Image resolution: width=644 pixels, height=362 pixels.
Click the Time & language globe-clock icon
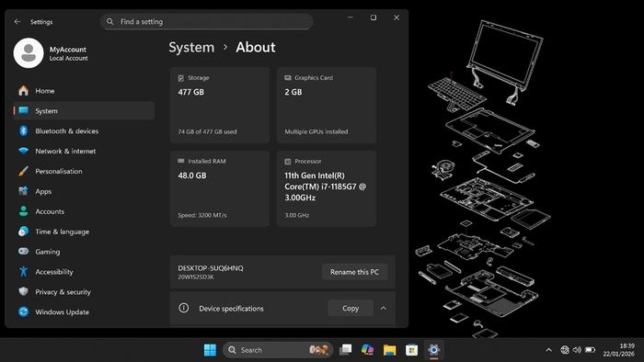click(x=23, y=232)
